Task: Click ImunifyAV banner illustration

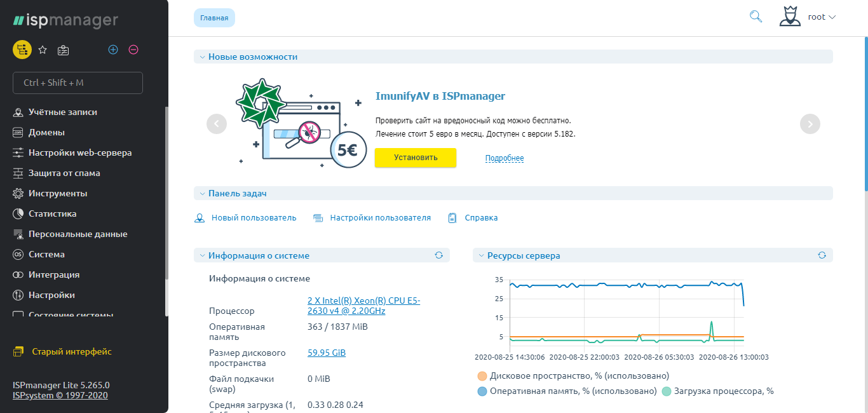Action: click(302, 123)
